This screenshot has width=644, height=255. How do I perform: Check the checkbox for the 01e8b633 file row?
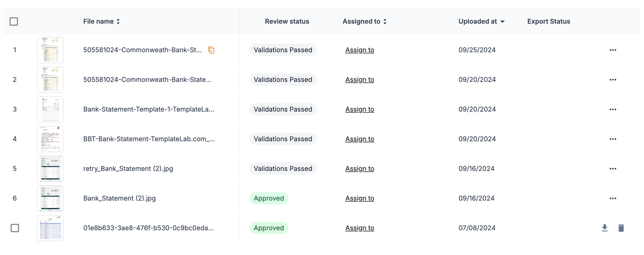[x=14, y=228]
